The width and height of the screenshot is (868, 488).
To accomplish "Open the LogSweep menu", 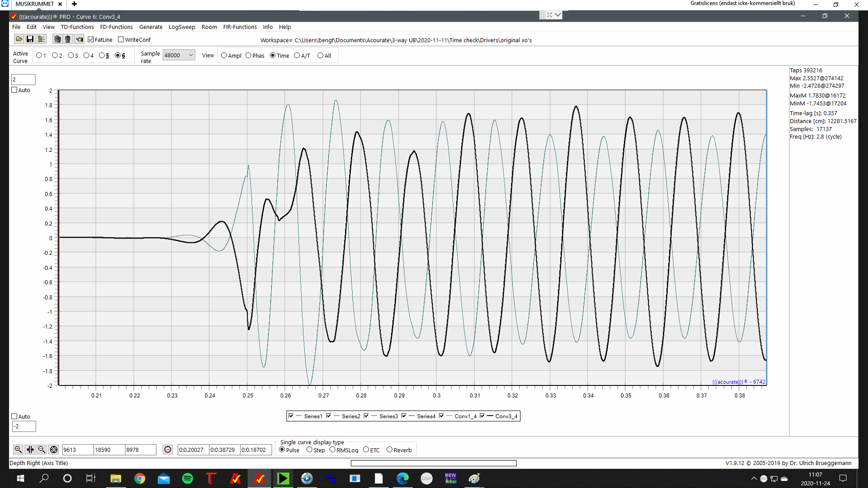I will [182, 27].
